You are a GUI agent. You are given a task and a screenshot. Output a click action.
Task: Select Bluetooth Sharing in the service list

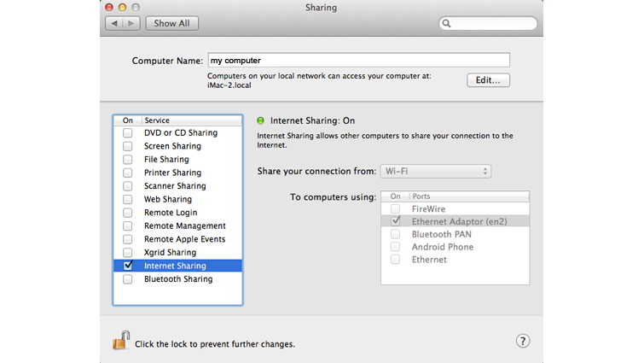tap(177, 279)
